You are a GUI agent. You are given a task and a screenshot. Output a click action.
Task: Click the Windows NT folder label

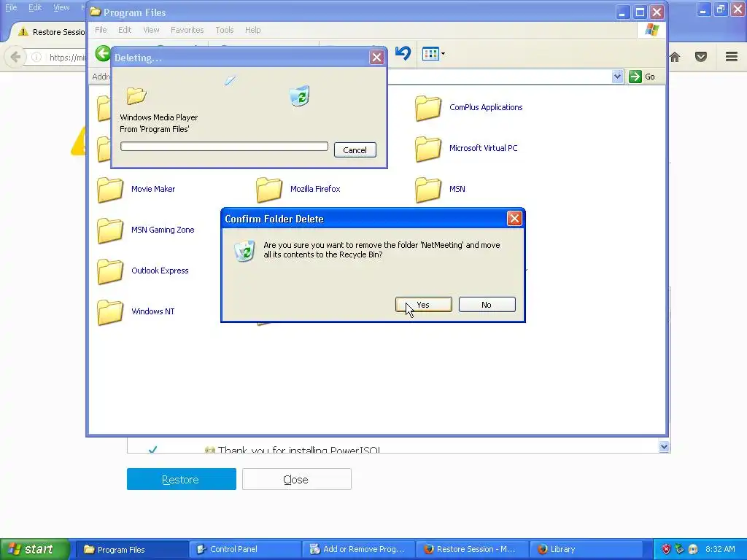coord(153,311)
